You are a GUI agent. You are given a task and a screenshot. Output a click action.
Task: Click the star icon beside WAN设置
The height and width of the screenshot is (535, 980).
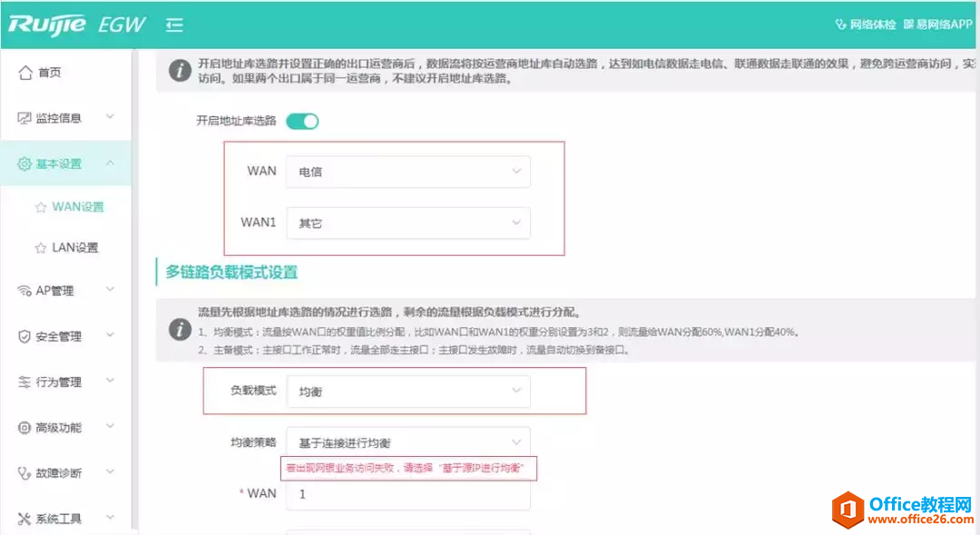pos(41,208)
